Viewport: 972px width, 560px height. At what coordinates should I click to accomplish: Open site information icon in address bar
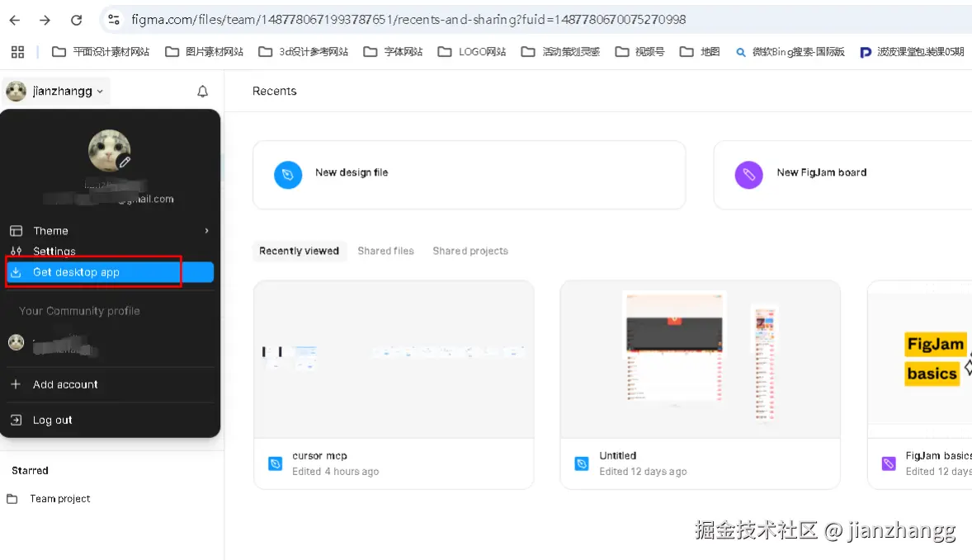click(113, 20)
